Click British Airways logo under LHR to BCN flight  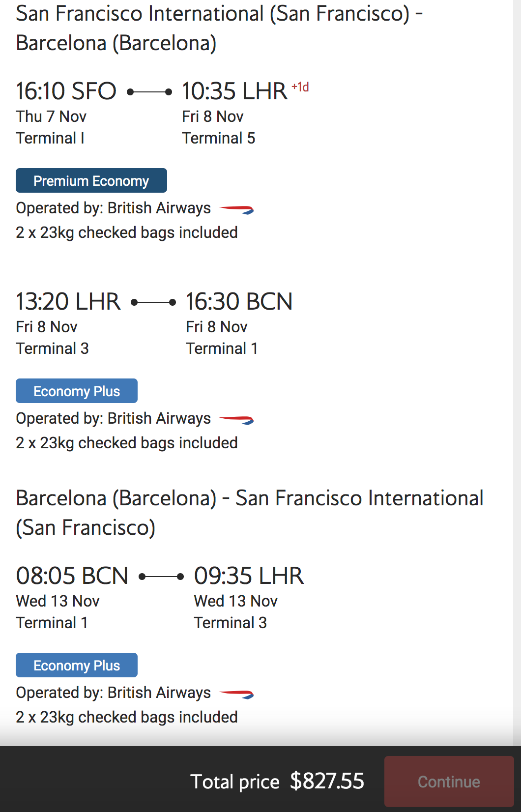point(236,420)
